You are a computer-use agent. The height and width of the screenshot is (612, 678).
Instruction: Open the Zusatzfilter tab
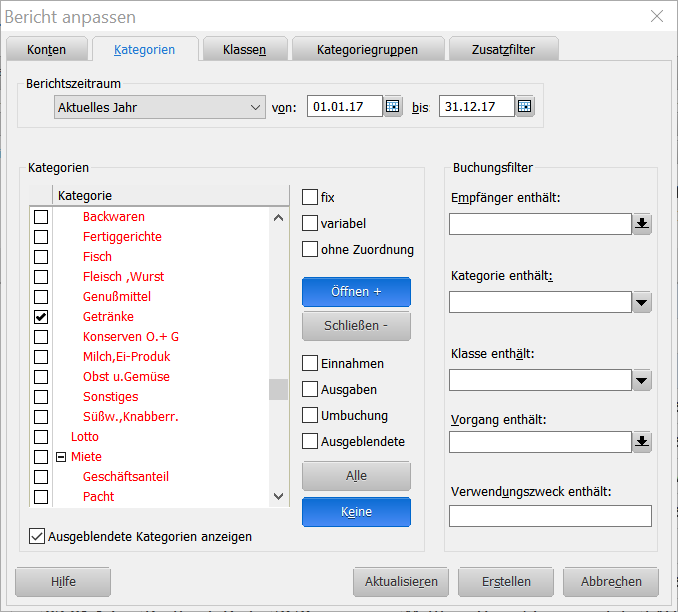(501, 50)
